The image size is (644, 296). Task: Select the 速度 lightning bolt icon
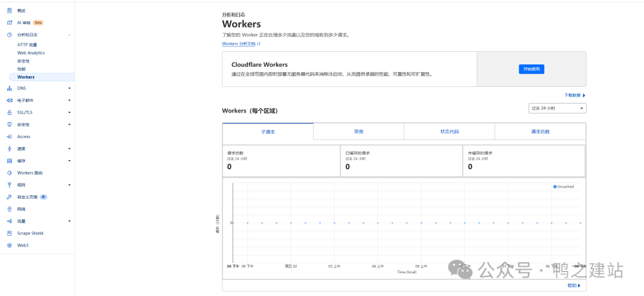[10, 148]
